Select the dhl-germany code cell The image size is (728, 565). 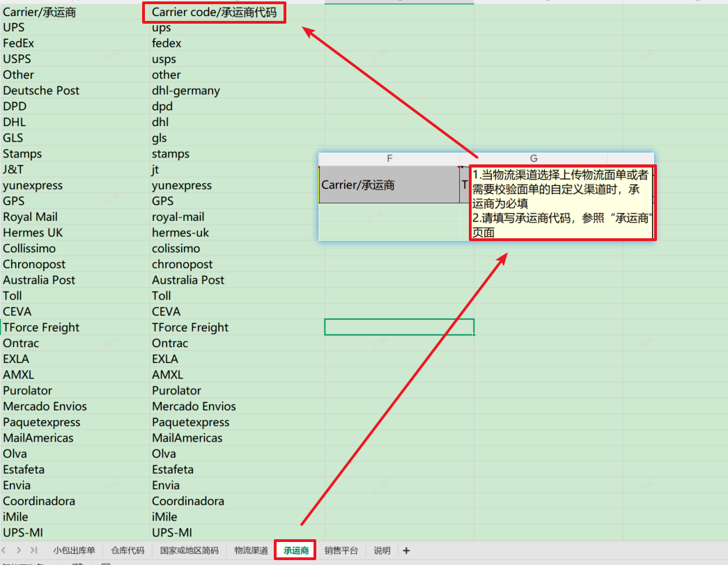pos(237,91)
